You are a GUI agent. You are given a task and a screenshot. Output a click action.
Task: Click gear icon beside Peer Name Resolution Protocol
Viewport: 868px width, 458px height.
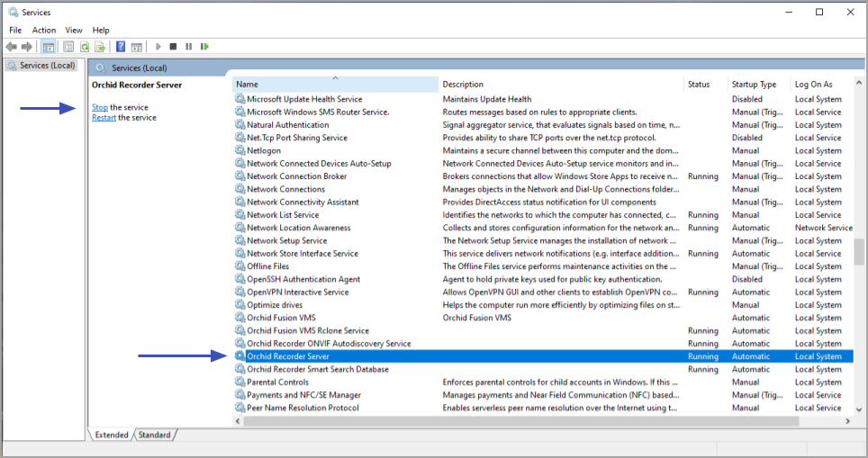[240, 407]
